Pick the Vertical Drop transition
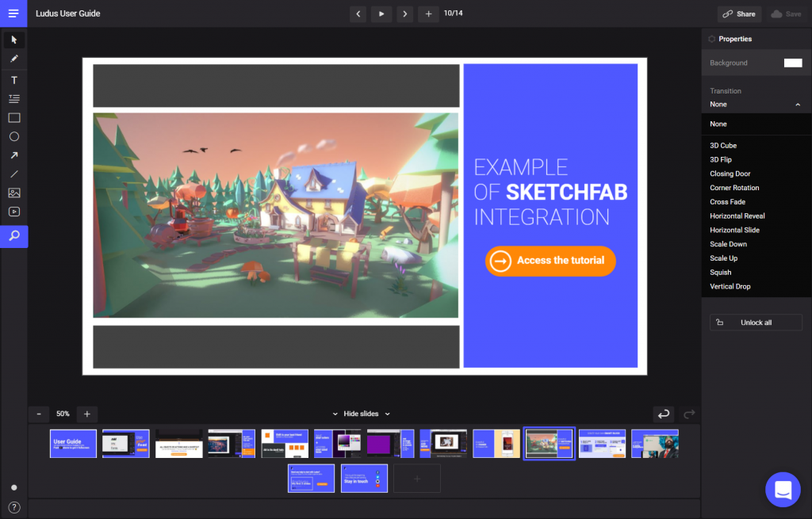The image size is (812, 519). (x=730, y=287)
